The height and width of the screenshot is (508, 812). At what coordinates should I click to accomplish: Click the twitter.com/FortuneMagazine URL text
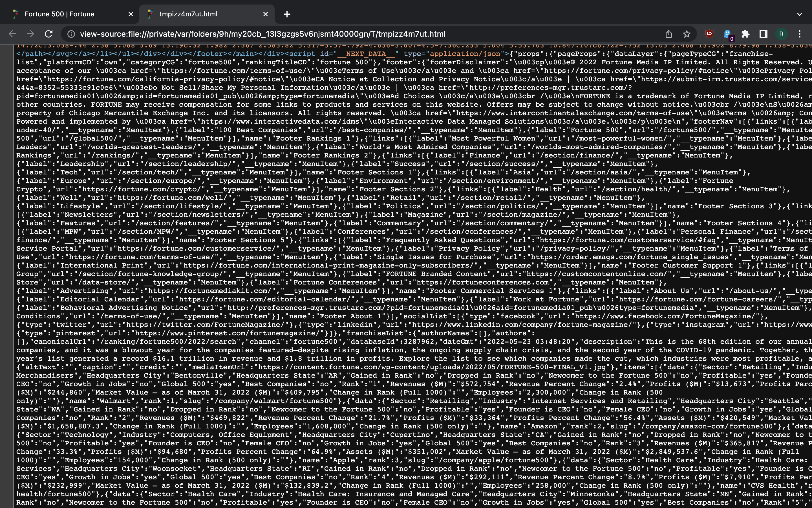pos(205,325)
